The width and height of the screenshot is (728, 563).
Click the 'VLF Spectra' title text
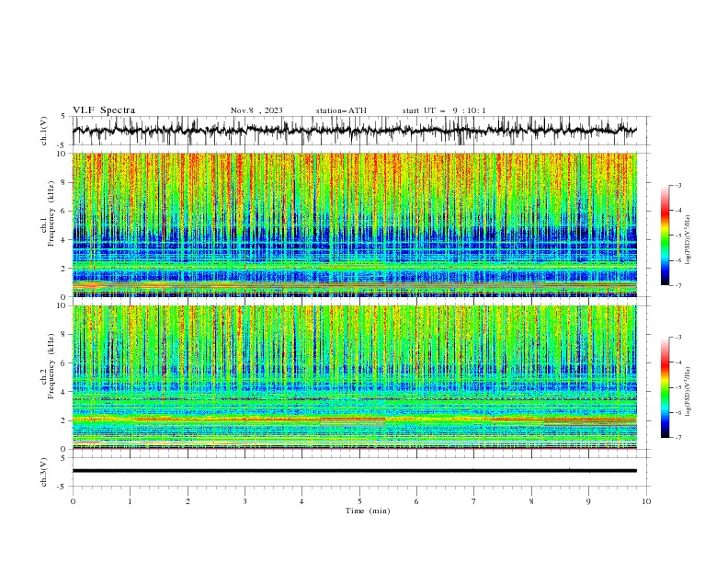coord(104,110)
